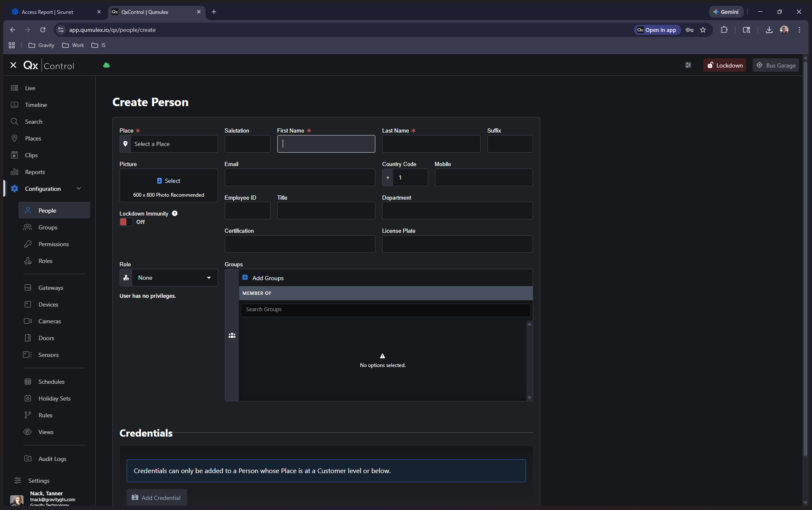Open the Cameras configuration page
Screen dimensions: 812x510
click(49, 321)
